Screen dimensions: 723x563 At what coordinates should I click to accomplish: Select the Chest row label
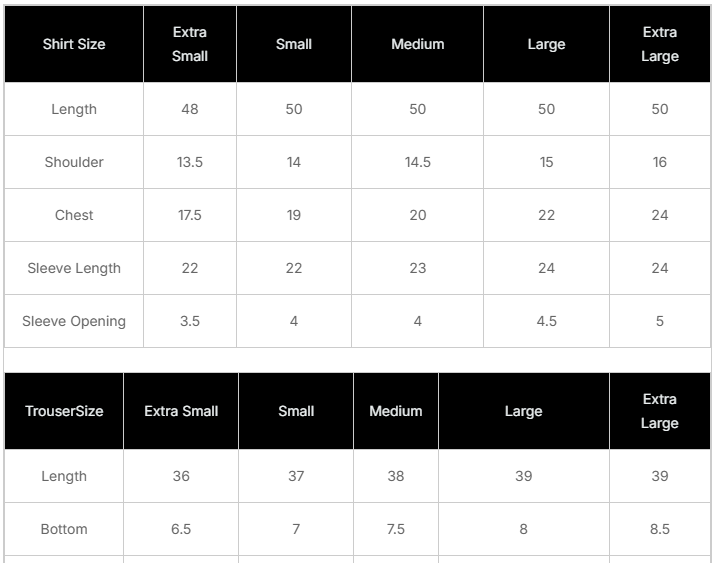click(74, 215)
